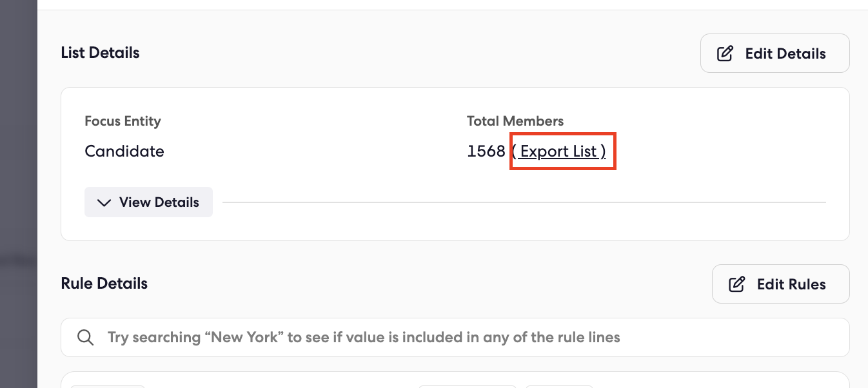Click inside the rule search input field
Image resolution: width=868 pixels, height=388 pixels.
coord(387,337)
